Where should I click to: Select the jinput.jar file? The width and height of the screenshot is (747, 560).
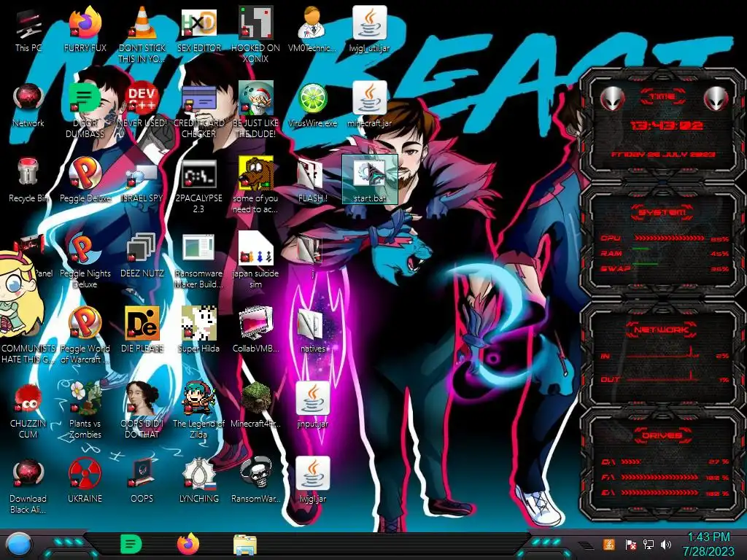tap(312, 405)
